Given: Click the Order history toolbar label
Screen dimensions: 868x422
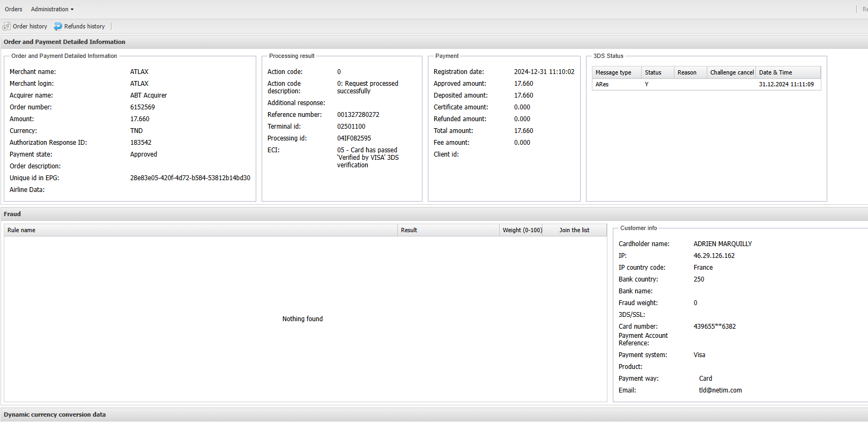Looking at the screenshot, I should 30,26.
